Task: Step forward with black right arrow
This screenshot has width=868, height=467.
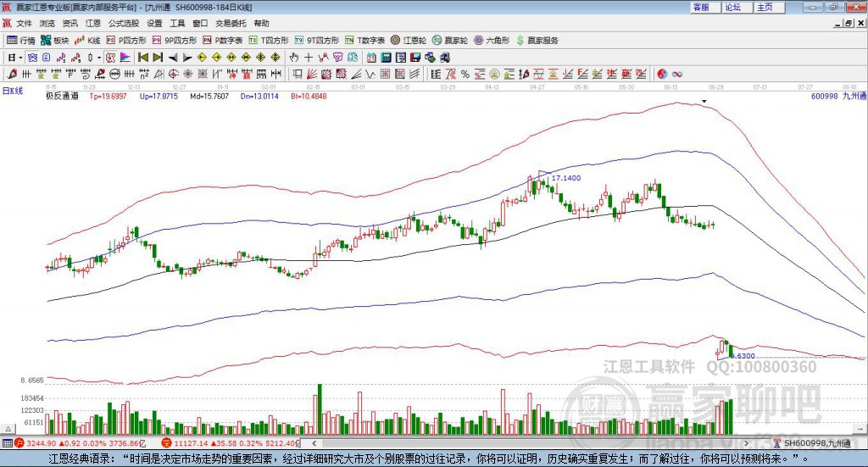Action: click(187, 58)
